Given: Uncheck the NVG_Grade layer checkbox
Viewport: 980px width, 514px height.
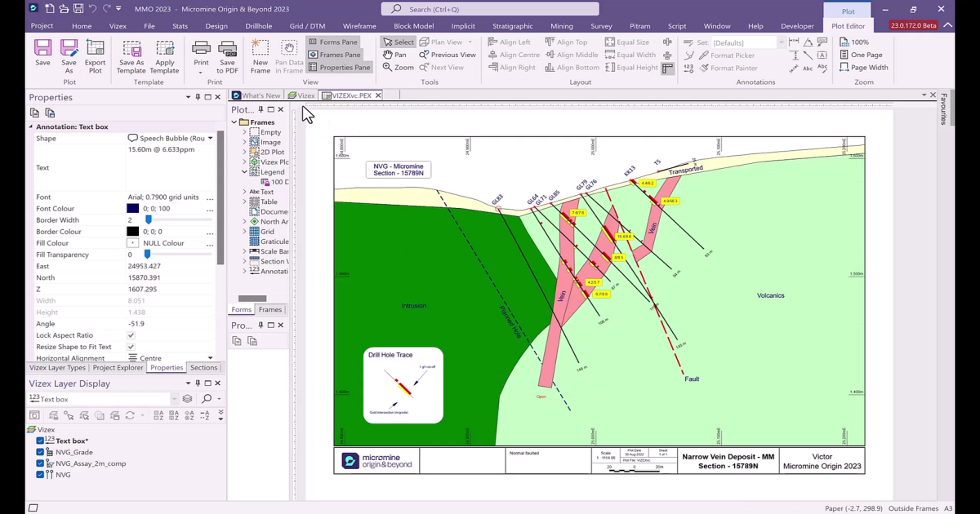Looking at the screenshot, I should pyautogui.click(x=40, y=452).
